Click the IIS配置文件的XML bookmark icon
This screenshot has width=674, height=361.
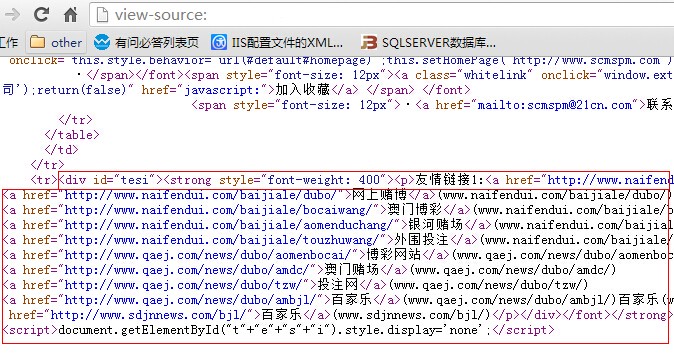(219, 42)
